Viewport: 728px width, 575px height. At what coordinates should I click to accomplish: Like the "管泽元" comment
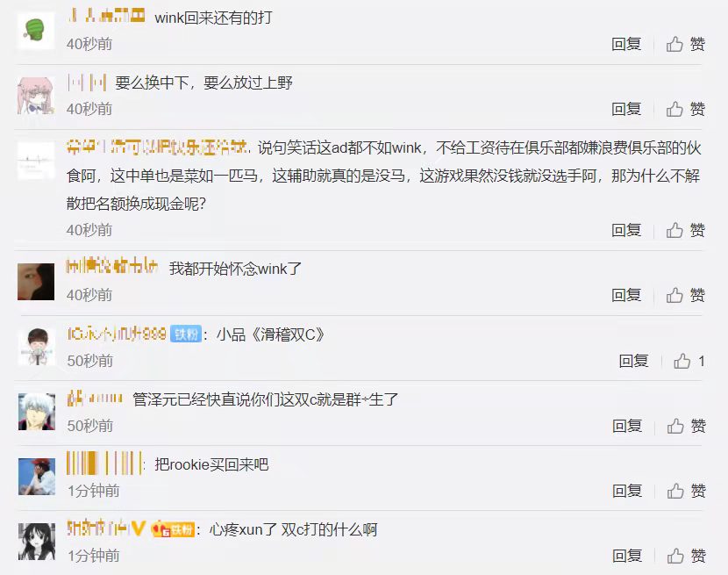(x=686, y=427)
